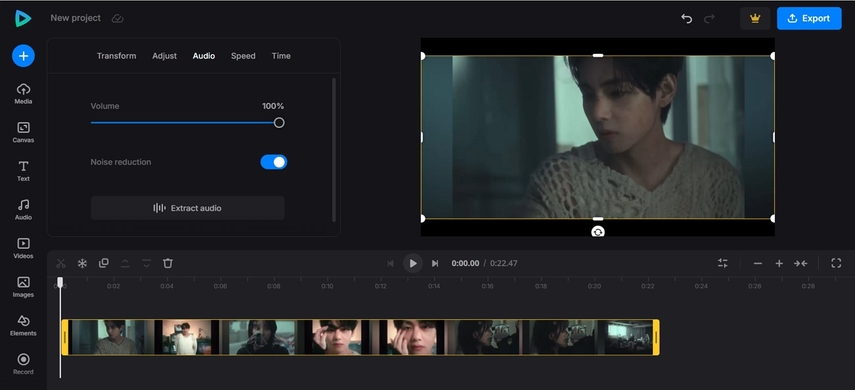Click the cloud save status icon
855x390 pixels.
pyautogui.click(x=117, y=19)
